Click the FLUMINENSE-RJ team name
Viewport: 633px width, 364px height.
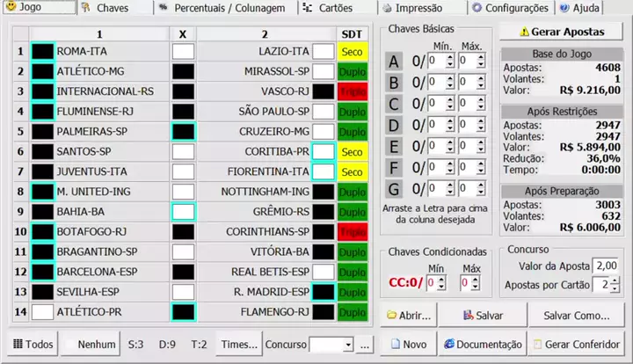[x=95, y=112]
